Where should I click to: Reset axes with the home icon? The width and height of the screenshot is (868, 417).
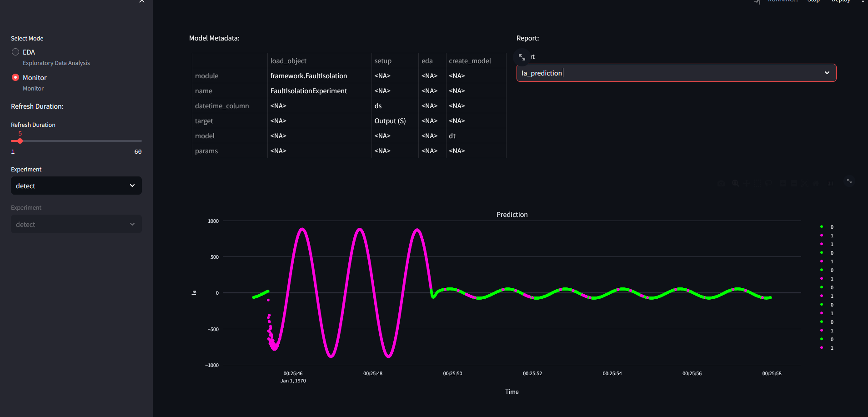point(815,183)
